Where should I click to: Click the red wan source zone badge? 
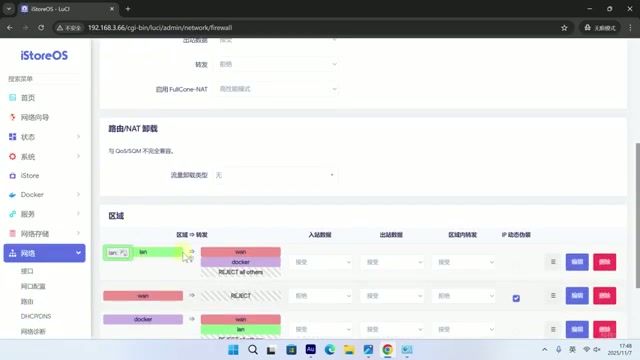pyautogui.click(x=143, y=296)
